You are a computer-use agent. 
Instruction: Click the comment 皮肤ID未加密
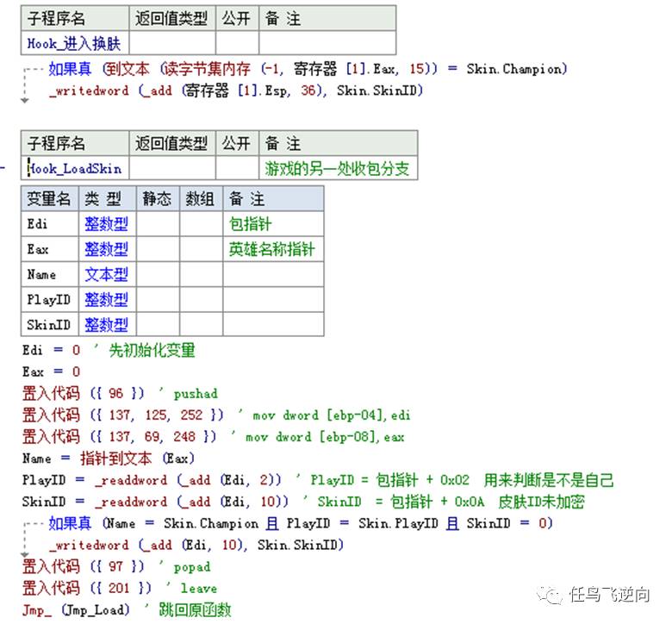point(542,502)
